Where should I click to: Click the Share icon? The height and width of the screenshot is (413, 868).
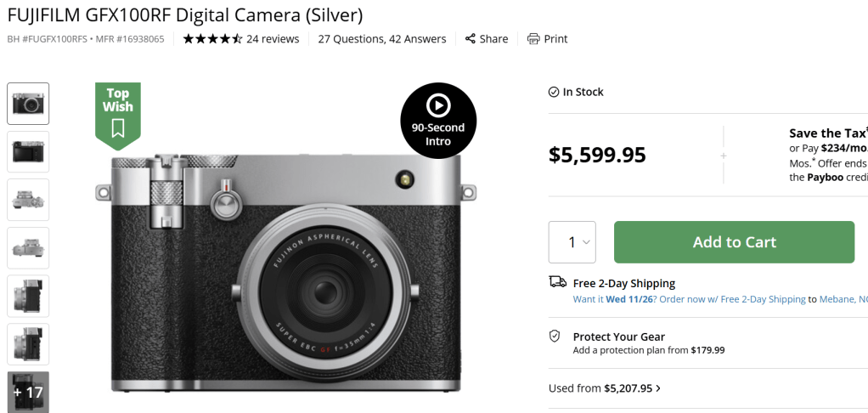tap(471, 39)
